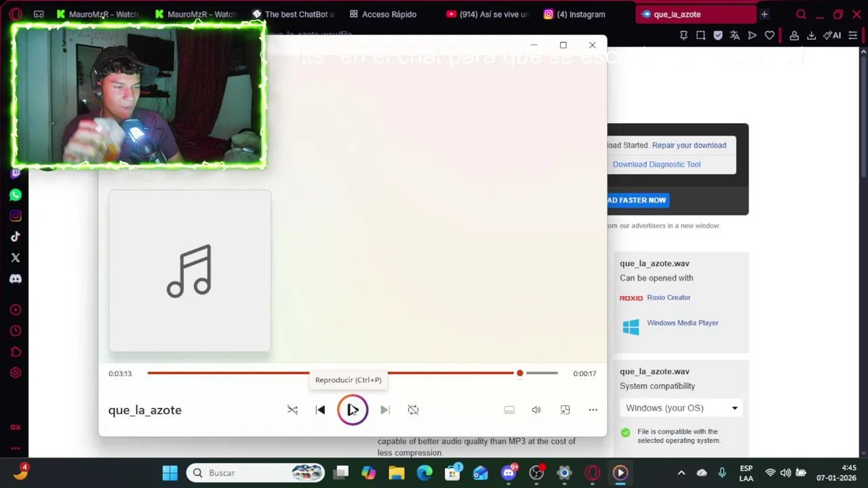The width and height of the screenshot is (868, 488).
Task: Open the profile account icon
Action: (794, 35)
